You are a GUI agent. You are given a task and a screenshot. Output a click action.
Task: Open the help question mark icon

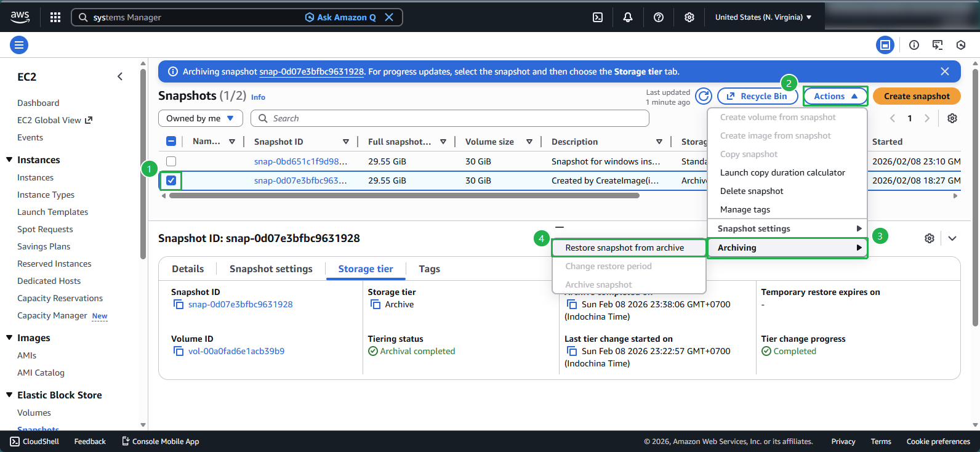pos(659,17)
